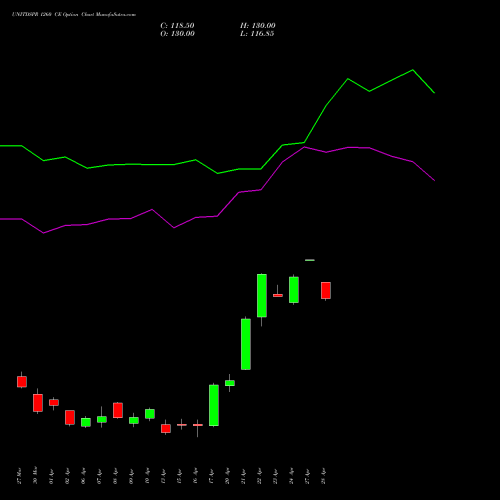Click the red candle for 08 Apr
This screenshot has width=500, height=500.
click(x=118, y=410)
